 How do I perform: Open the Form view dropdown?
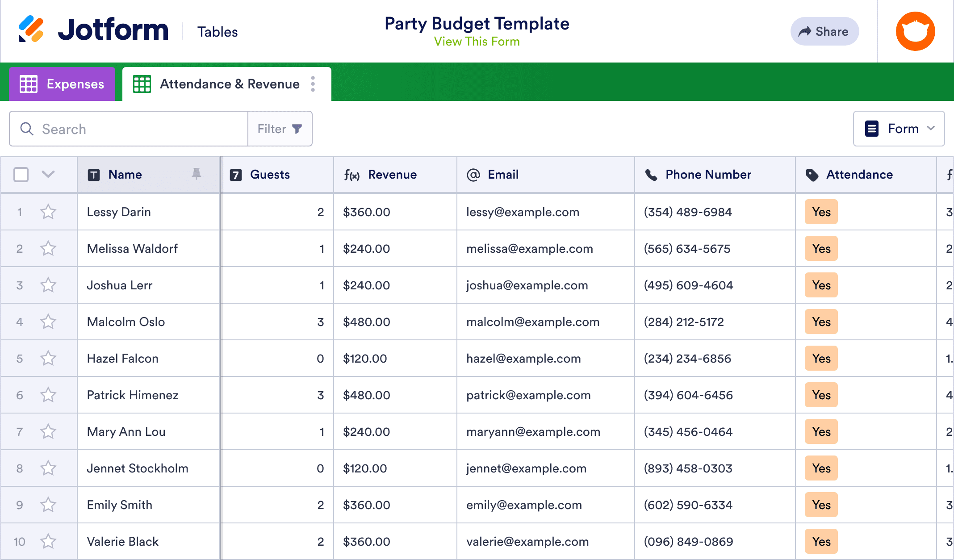click(x=899, y=129)
